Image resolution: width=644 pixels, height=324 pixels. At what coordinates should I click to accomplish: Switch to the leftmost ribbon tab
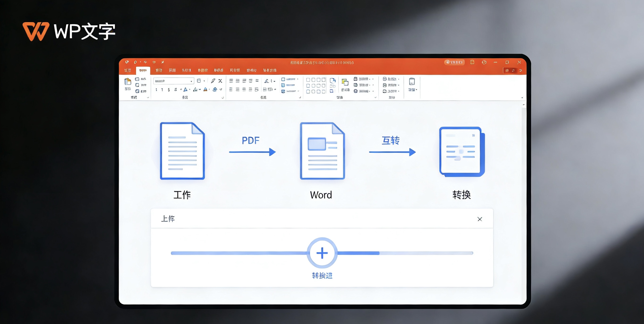pyautogui.click(x=128, y=70)
